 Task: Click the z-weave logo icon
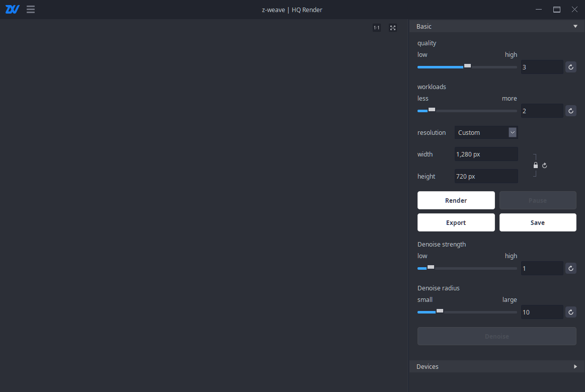pos(12,10)
